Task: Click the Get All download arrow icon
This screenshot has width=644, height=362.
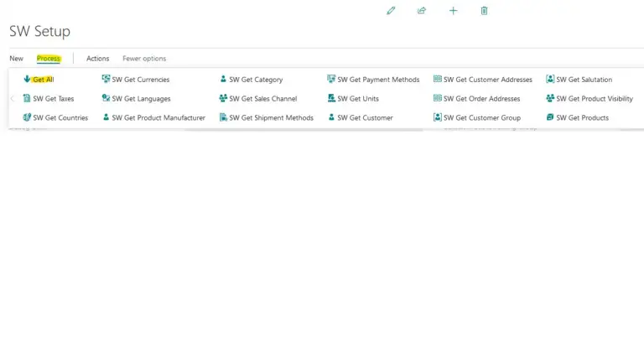Action: click(27, 79)
